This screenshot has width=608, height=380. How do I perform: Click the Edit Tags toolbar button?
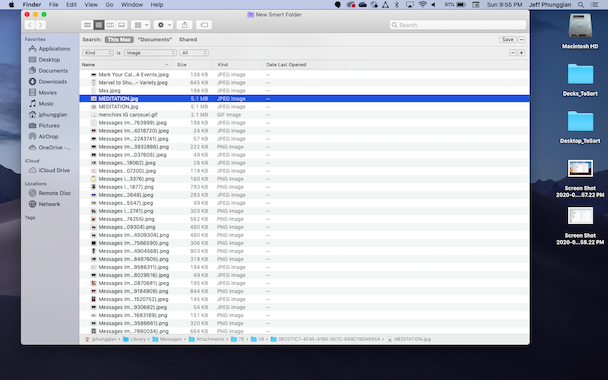tap(204, 25)
